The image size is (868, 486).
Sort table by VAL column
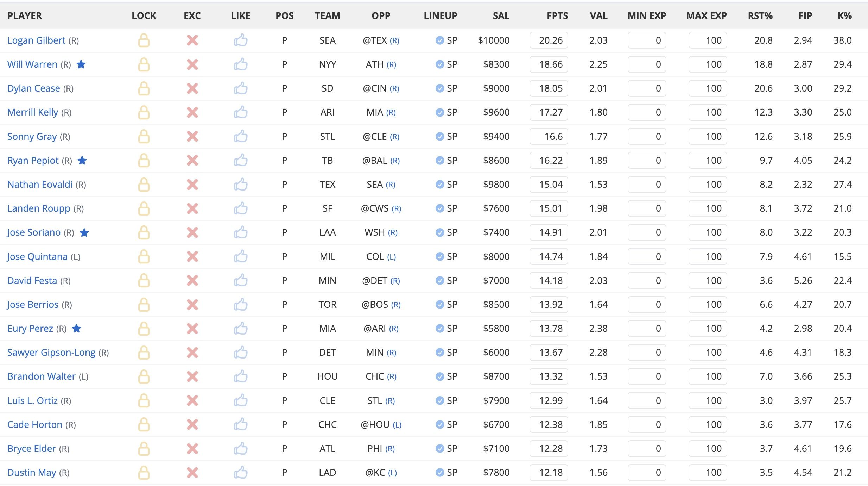598,16
